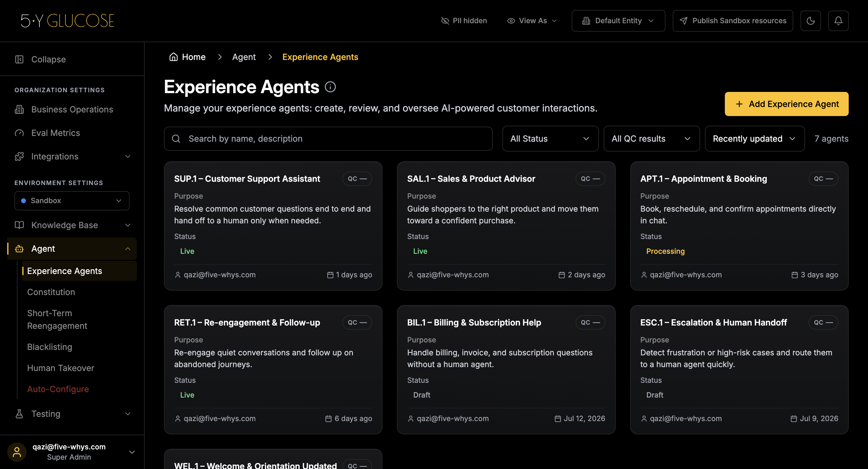Click the Integrations puzzle icon
Screen dimensions: 868x469
pyautogui.click(x=19, y=156)
